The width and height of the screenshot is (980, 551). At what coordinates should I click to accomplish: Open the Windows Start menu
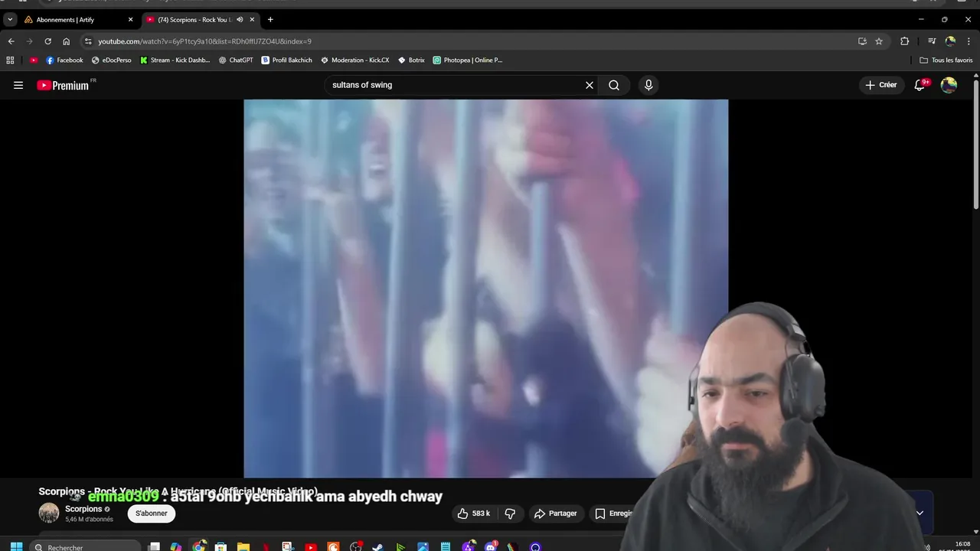click(x=16, y=546)
